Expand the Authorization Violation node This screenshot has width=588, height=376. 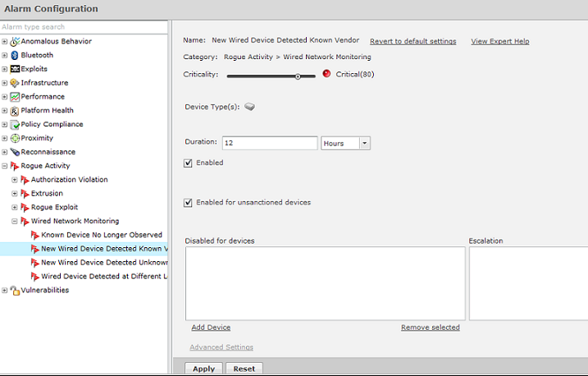pyautogui.click(x=15, y=180)
